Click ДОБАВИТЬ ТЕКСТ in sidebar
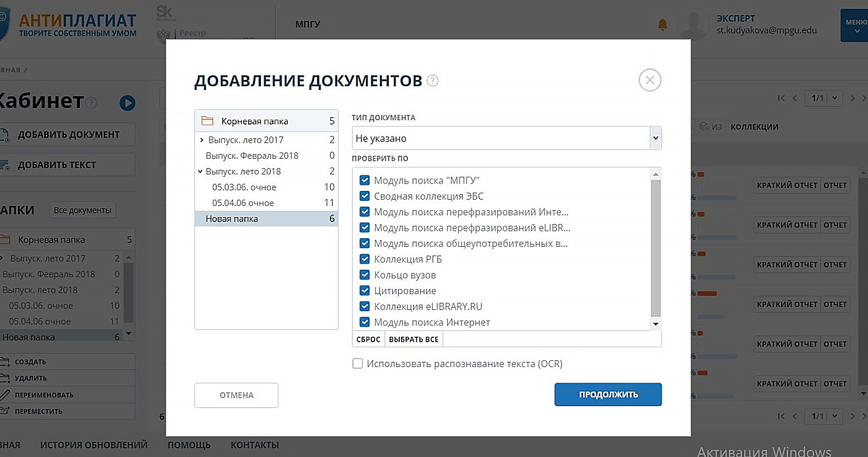This screenshot has height=457, width=868. click(x=67, y=165)
